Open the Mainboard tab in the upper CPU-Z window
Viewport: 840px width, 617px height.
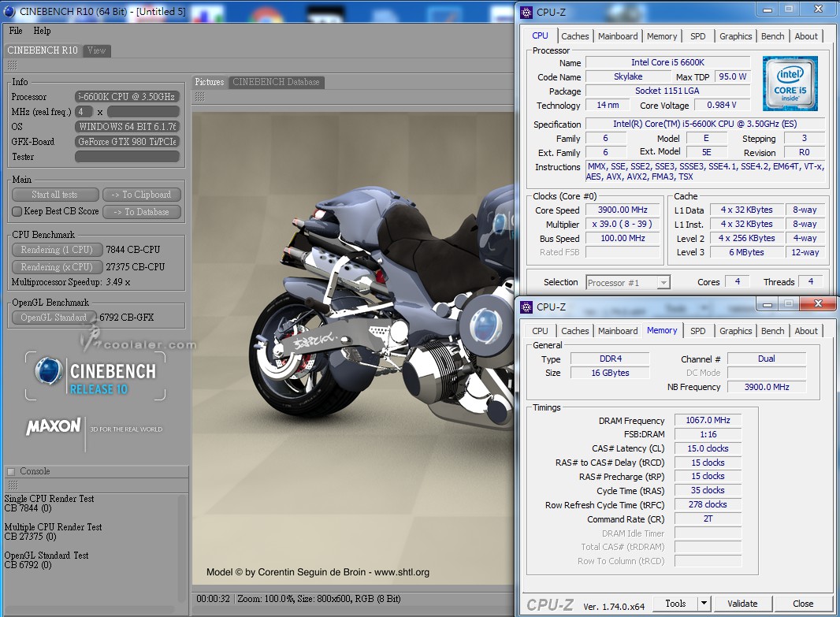[618, 36]
